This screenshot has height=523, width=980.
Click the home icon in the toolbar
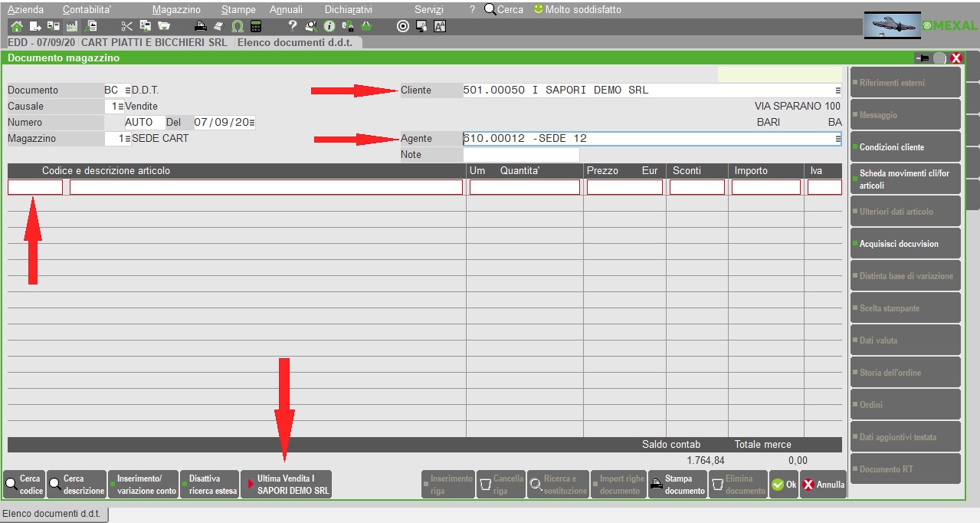17,26
